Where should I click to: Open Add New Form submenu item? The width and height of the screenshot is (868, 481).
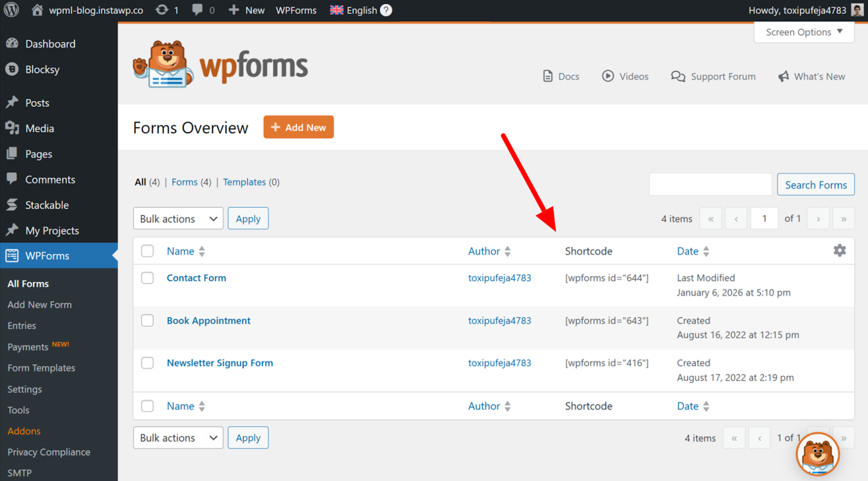point(40,305)
